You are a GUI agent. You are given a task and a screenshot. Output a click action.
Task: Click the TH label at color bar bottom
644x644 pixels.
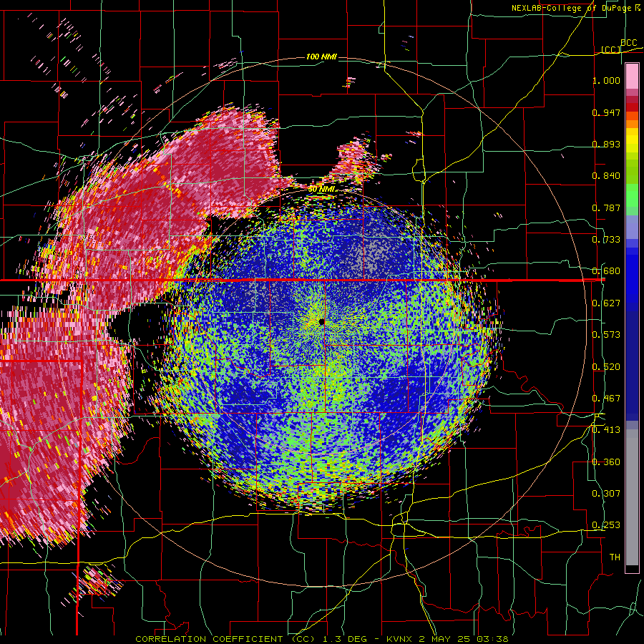[615, 557]
